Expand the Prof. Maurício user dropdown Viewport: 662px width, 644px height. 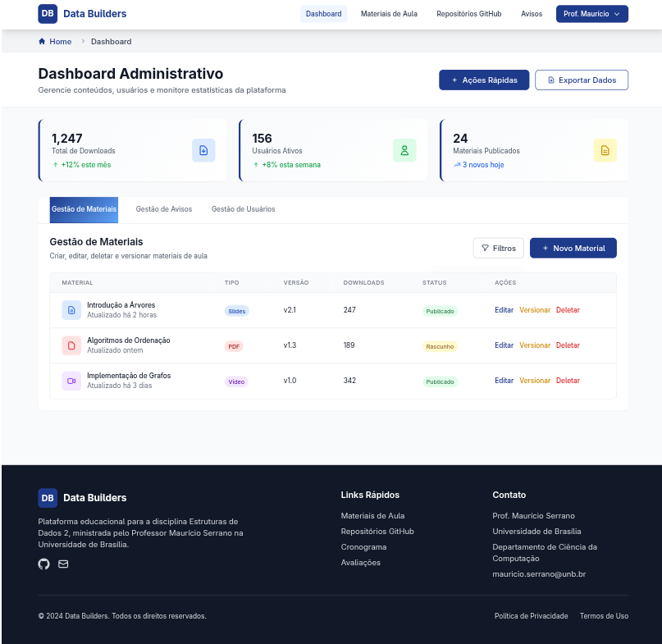click(591, 14)
